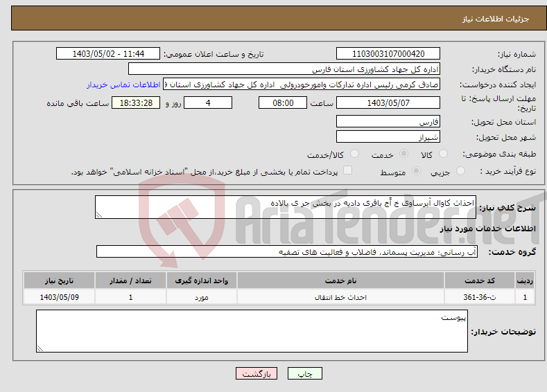Click the نوع فرآیند خرید label
547x392 pixels.
point(508,171)
